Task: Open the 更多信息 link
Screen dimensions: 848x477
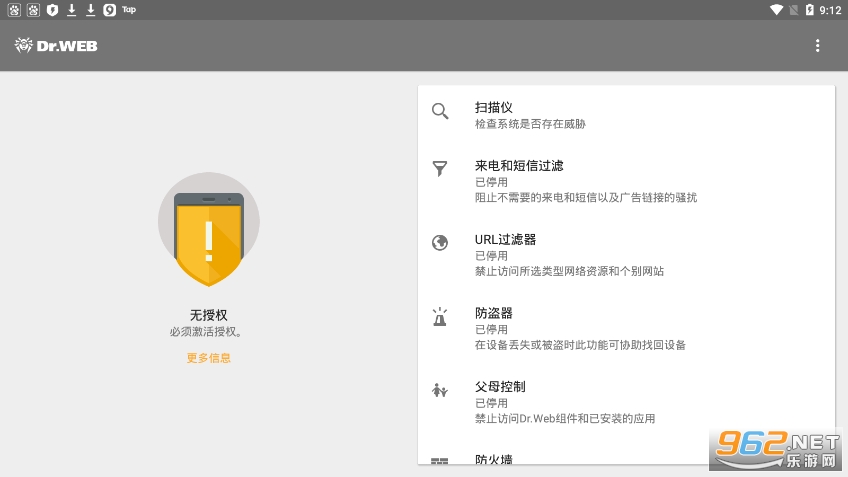Action: 209,358
